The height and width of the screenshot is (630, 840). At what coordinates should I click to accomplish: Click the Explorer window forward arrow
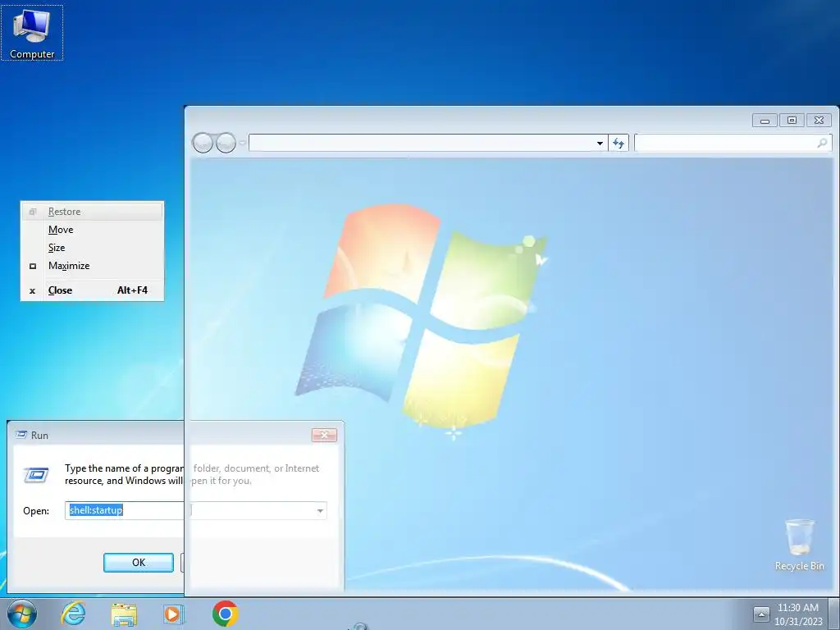tap(226, 143)
